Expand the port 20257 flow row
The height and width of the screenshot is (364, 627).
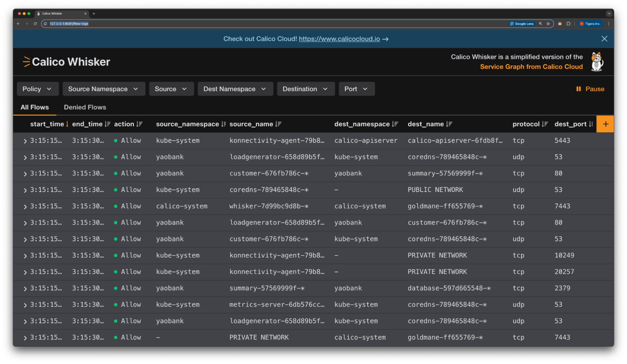(x=25, y=272)
